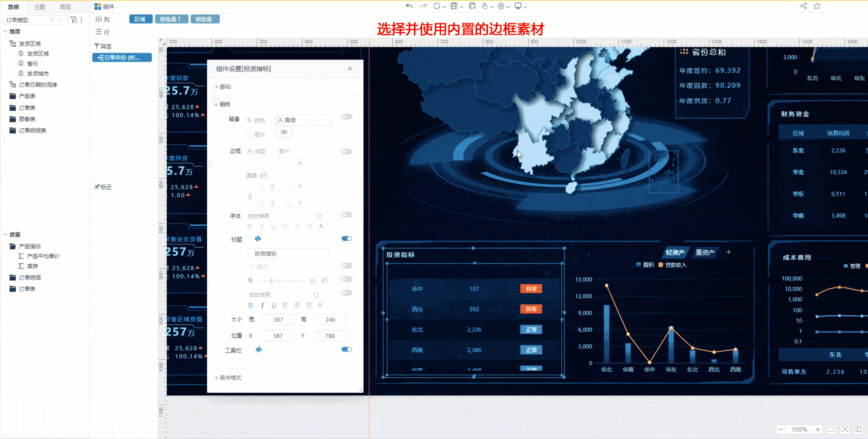Click the fullscreen icon at far bottom right

[x=858, y=429]
